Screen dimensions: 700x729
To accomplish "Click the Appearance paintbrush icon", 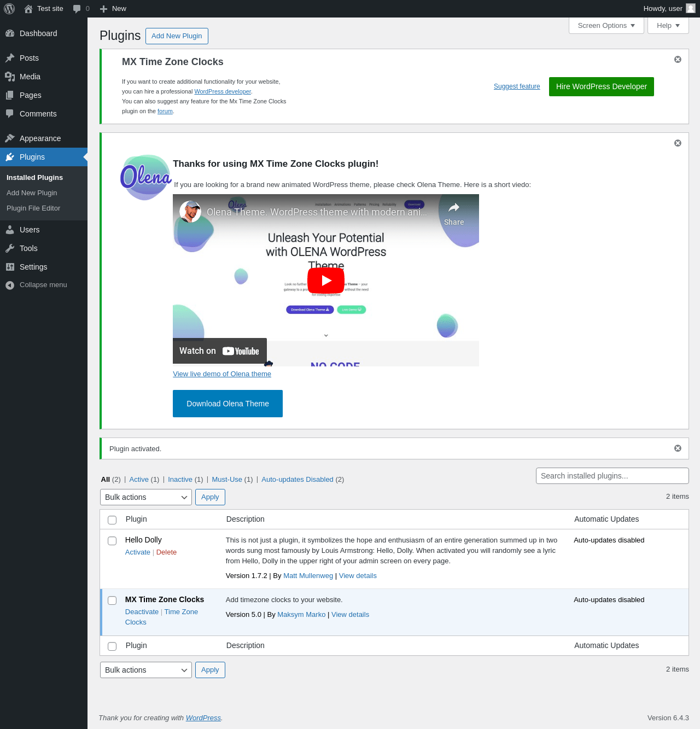I will point(10,138).
